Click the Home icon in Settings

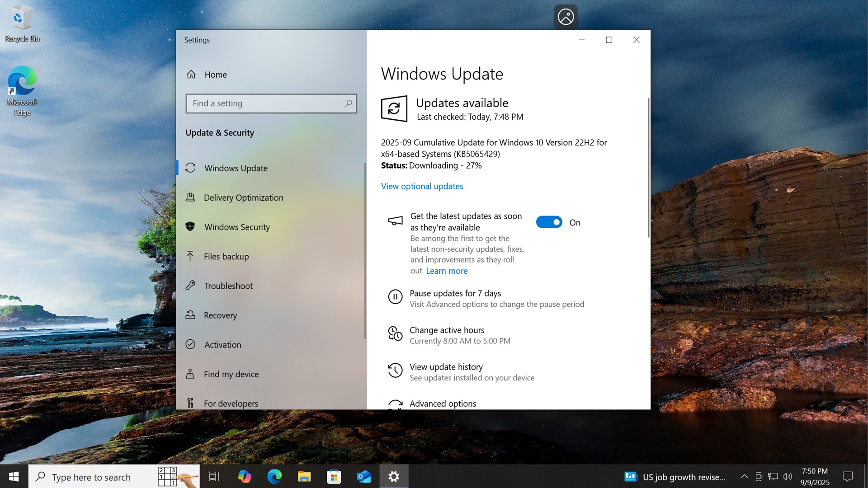tap(191, 75)
